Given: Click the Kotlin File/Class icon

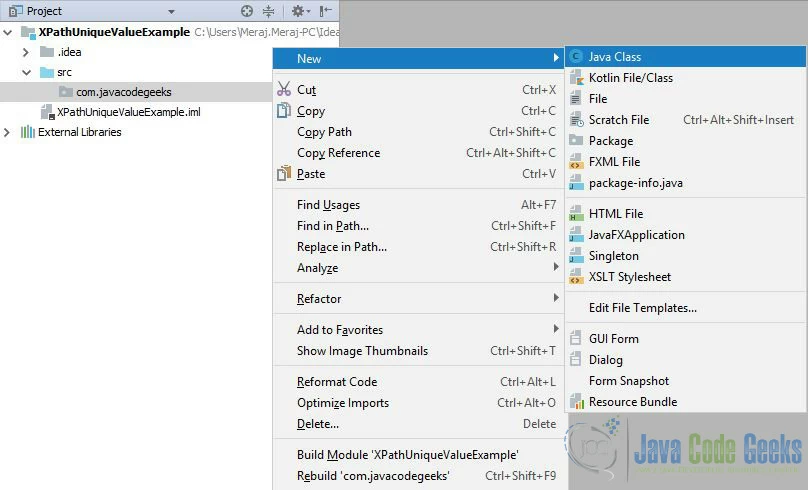Looking at the screenshot, I should [576, 78].
